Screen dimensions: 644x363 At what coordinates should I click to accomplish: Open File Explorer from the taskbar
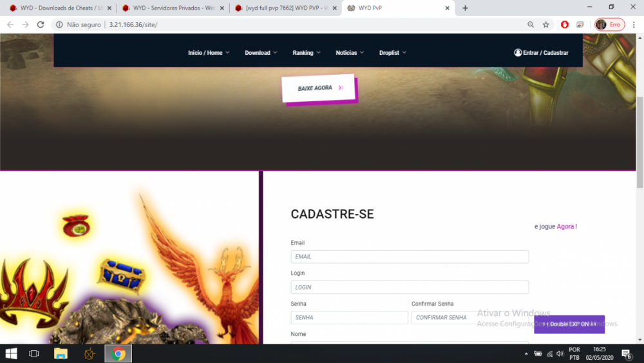click(x=61, y=353)
